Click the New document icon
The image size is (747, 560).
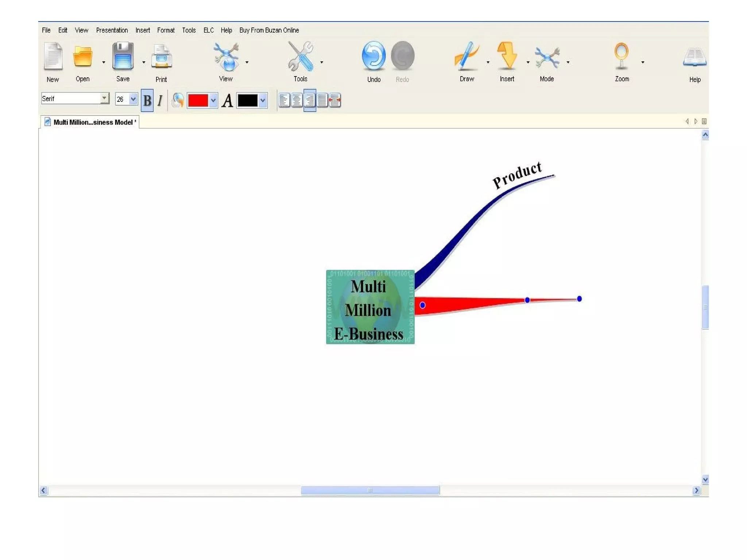[53, 57]
